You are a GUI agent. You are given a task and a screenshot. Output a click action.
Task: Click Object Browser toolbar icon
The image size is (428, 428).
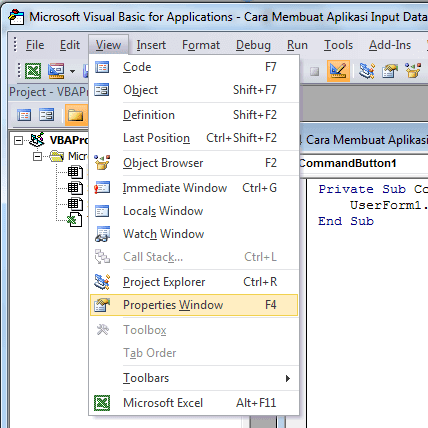[x=413, y=70]
